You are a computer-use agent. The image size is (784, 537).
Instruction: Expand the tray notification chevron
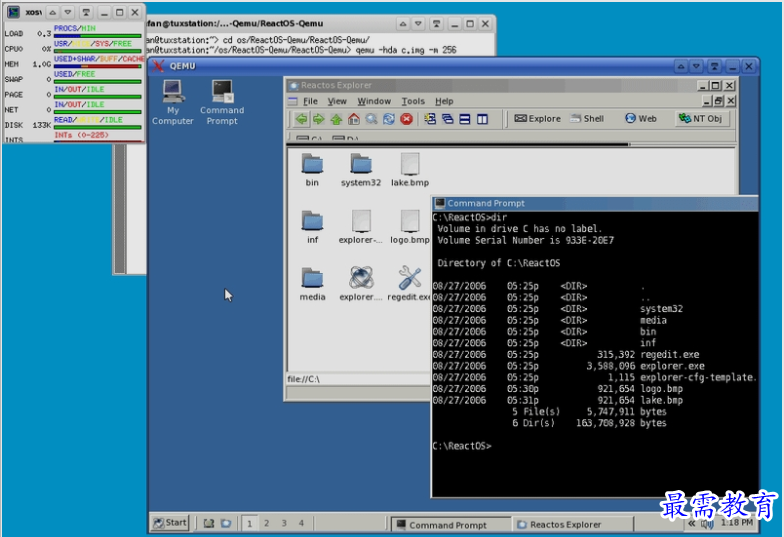[692, 524]
